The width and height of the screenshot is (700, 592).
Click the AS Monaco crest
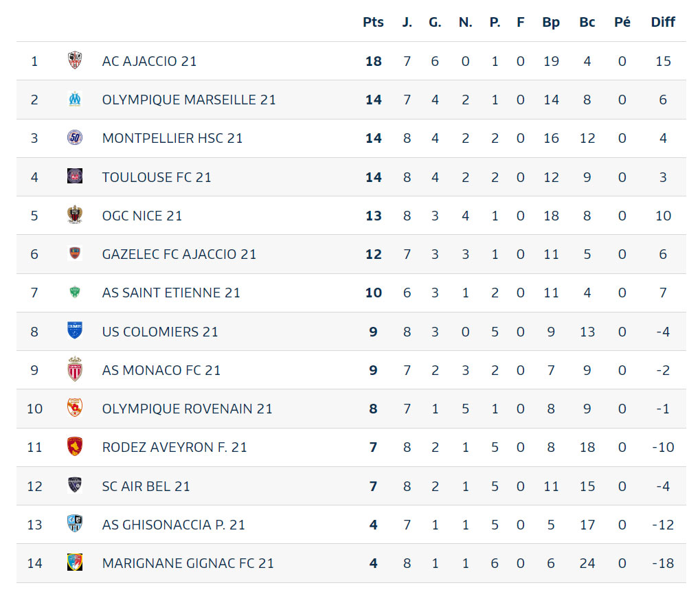point(75,369)
